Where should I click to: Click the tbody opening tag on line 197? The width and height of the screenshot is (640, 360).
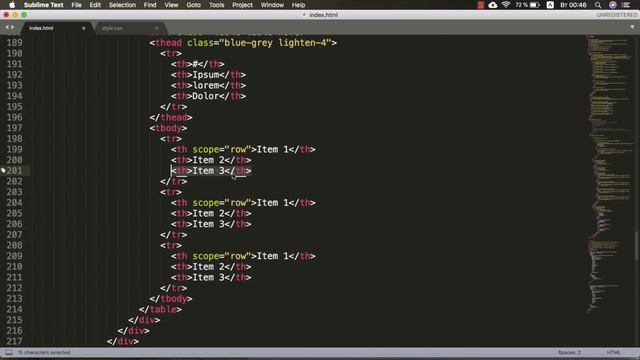168,128
